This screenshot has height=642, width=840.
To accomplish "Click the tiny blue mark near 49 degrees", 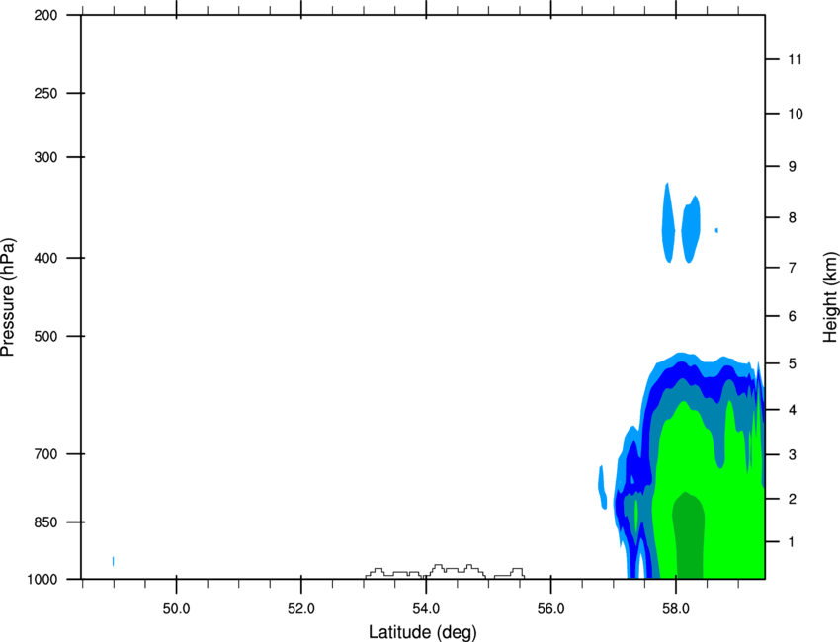I will click(x=113, y=561).
